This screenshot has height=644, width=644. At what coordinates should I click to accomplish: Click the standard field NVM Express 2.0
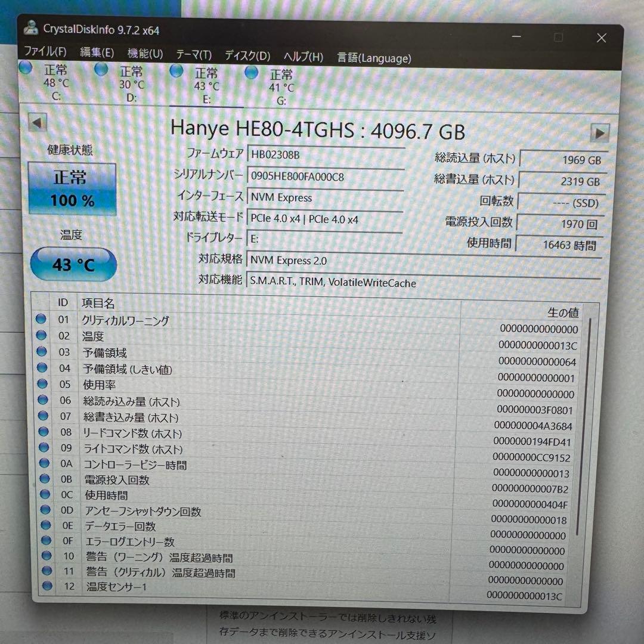point(424,262)
